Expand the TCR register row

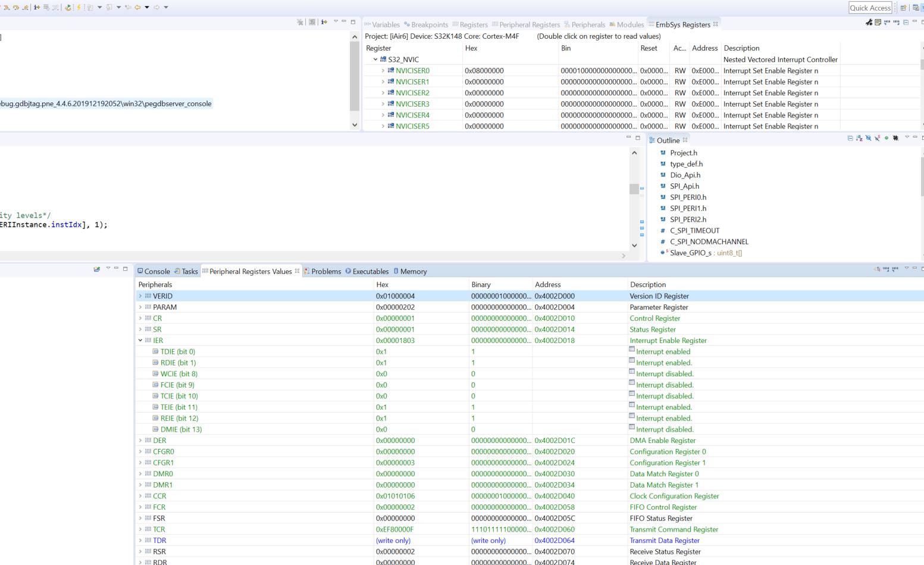tap(140, 529)
